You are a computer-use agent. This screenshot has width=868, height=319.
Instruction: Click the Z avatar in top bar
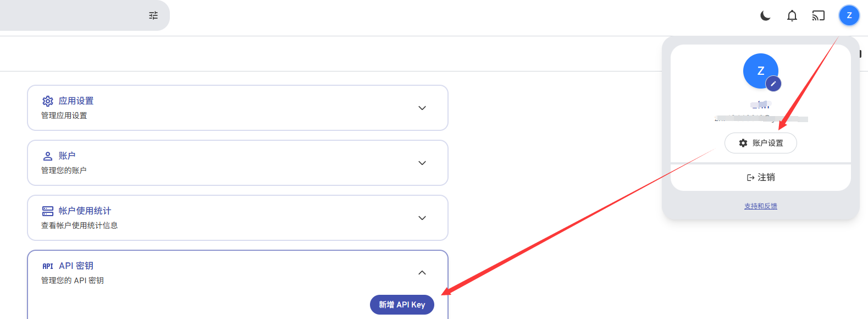[849, 15]
